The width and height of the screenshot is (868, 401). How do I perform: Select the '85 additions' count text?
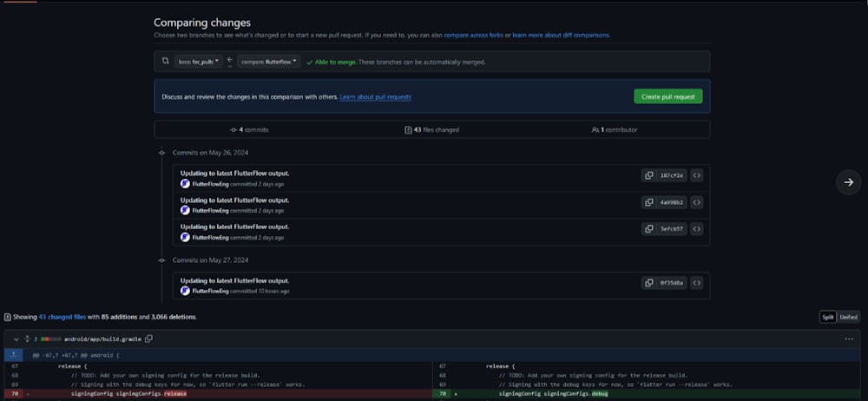click(118, 317)
